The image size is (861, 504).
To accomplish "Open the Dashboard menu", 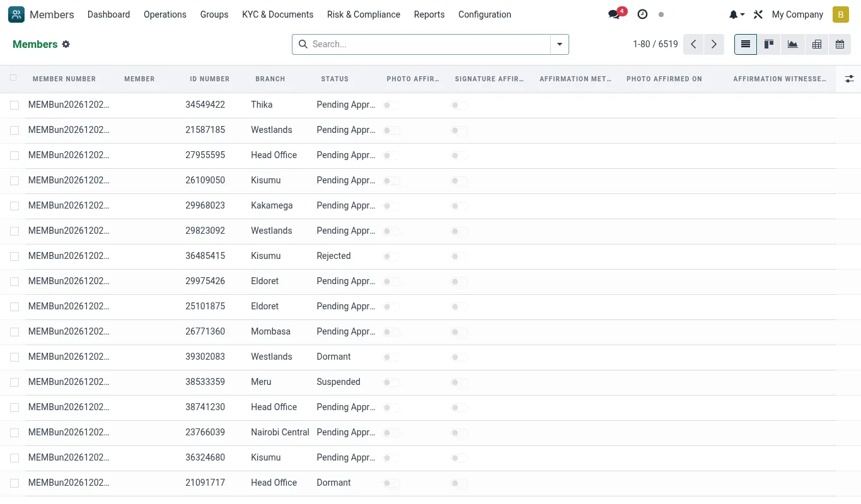I will (x=108, y=14).
